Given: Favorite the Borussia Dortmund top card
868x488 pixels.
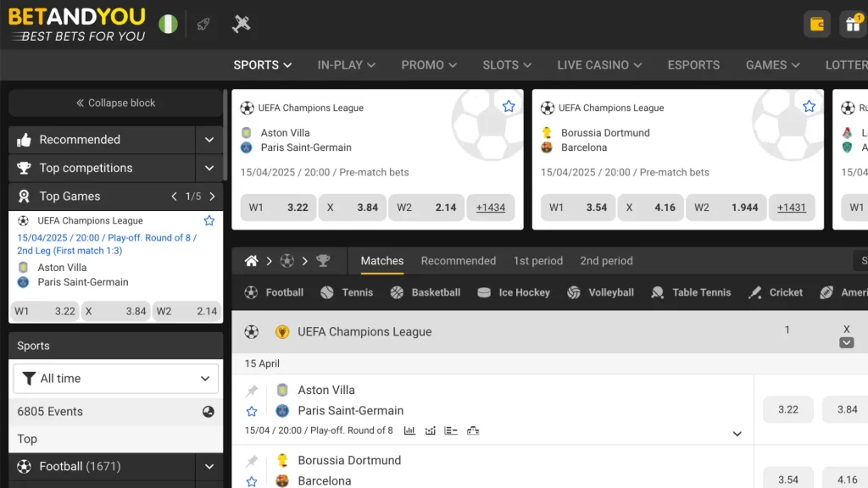Looking at the screenshot, I should 809,106.
